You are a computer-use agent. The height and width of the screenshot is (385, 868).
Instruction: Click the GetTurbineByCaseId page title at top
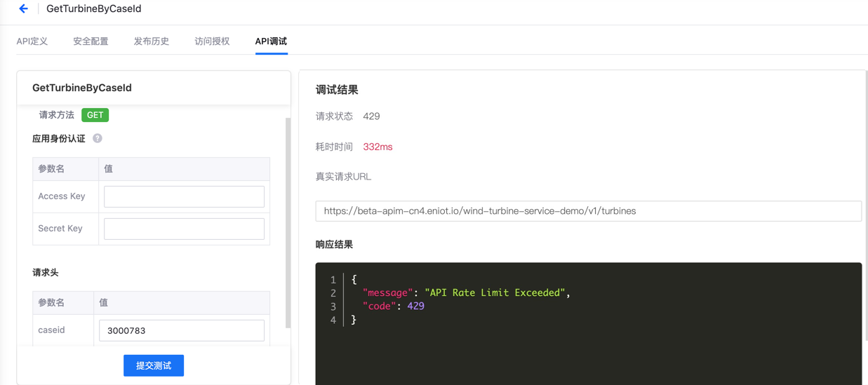[x=93, y=9]
